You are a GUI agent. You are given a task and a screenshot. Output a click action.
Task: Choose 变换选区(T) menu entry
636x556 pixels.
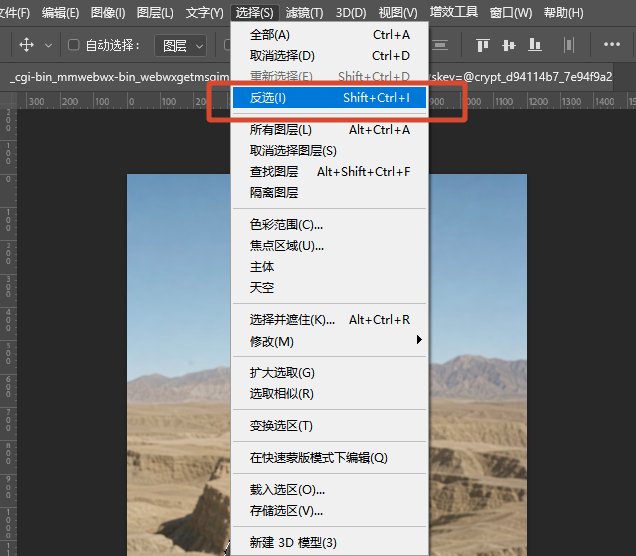329,426
